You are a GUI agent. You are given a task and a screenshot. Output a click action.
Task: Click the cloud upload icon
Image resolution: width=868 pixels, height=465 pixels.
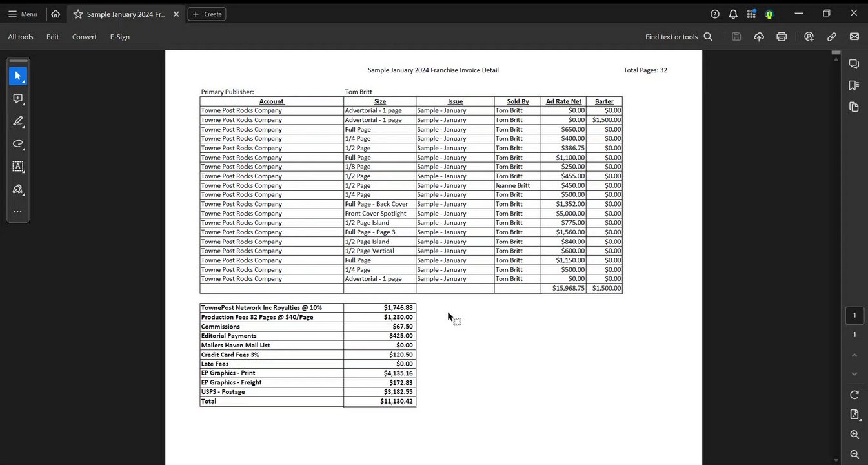(759, 37)
